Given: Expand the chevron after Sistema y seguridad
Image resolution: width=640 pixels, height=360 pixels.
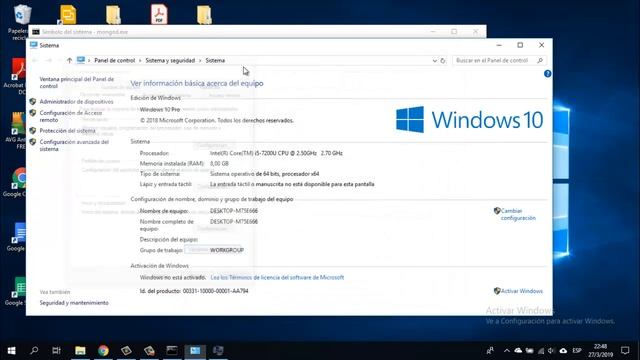Looking at the screenshot, I should 200,60.
